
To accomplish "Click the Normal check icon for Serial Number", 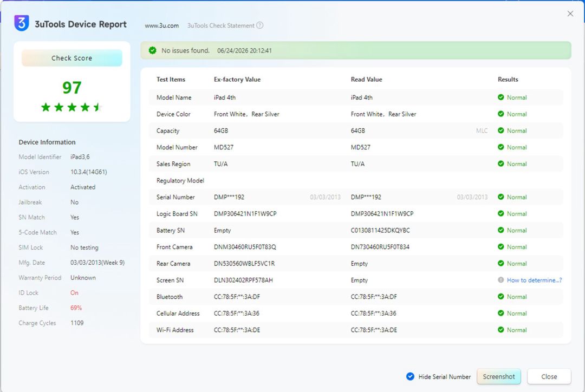I will point(500,197).
